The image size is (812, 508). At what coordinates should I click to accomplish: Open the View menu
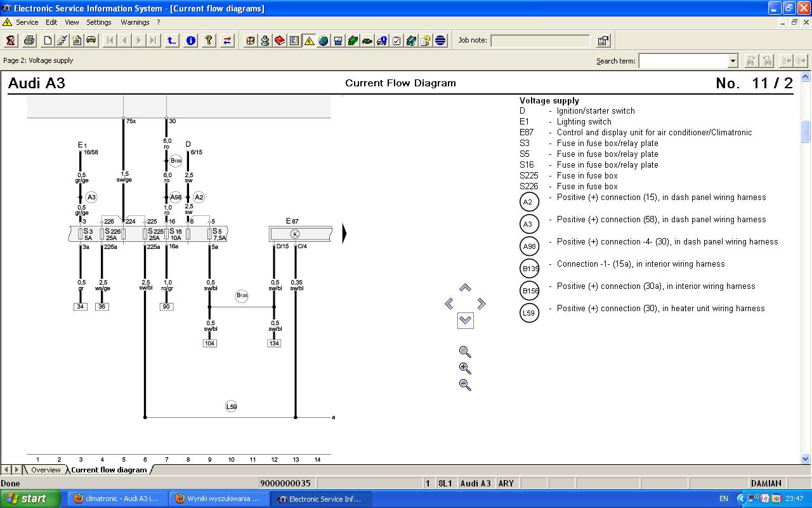click(72, 22)
